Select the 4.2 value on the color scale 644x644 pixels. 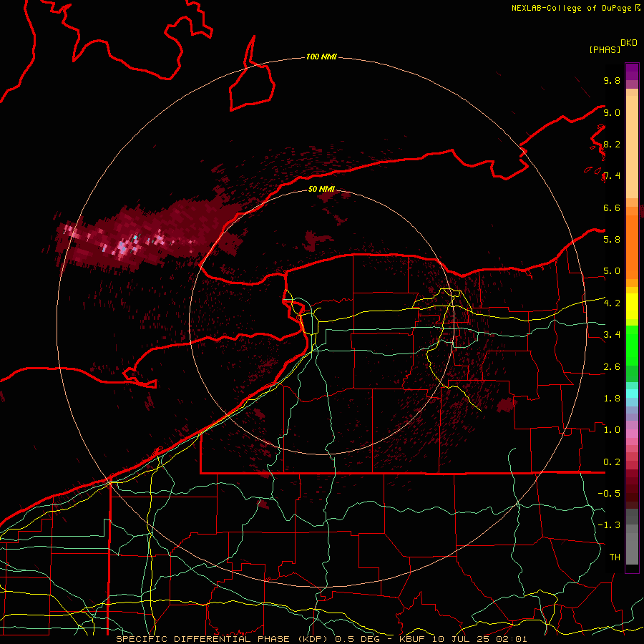tap(612, 303)
